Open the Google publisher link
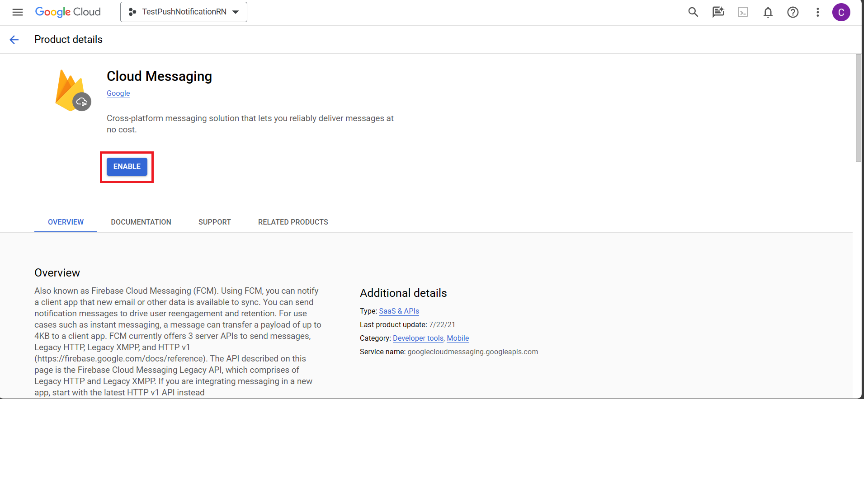Screen dimensions: 868x488 [118, 94]
